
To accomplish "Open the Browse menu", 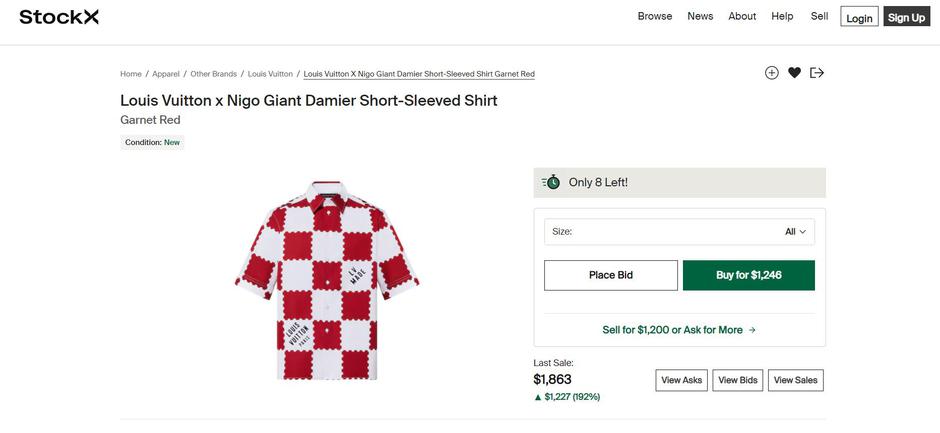I will pos(655,16).
